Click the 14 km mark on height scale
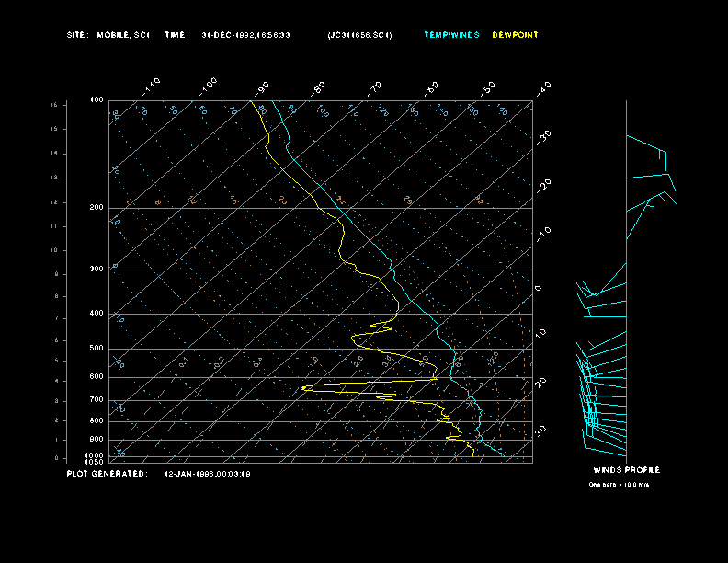This screenshot has height=563, width=728. pos(54,154)
